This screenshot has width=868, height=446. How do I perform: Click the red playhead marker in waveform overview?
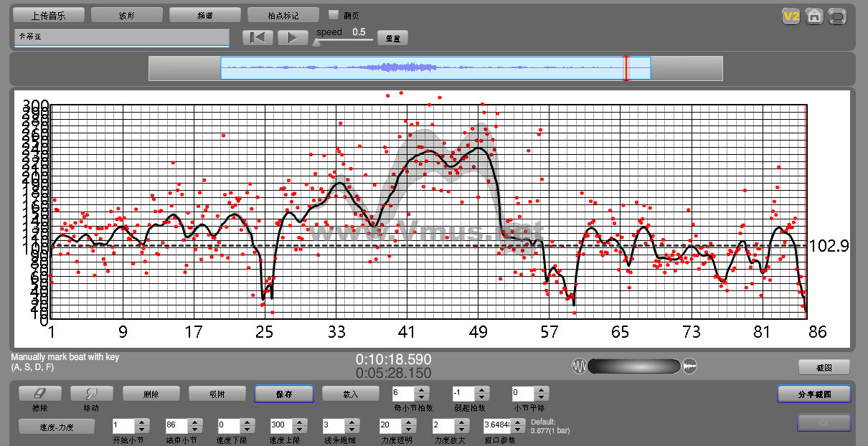click(x=626, y=68)
